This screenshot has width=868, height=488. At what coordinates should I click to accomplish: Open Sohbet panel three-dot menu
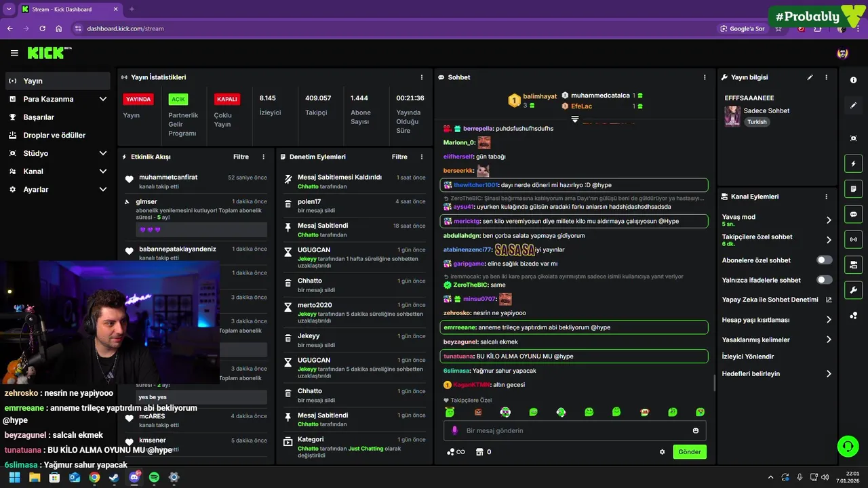(x=705, y=77)
